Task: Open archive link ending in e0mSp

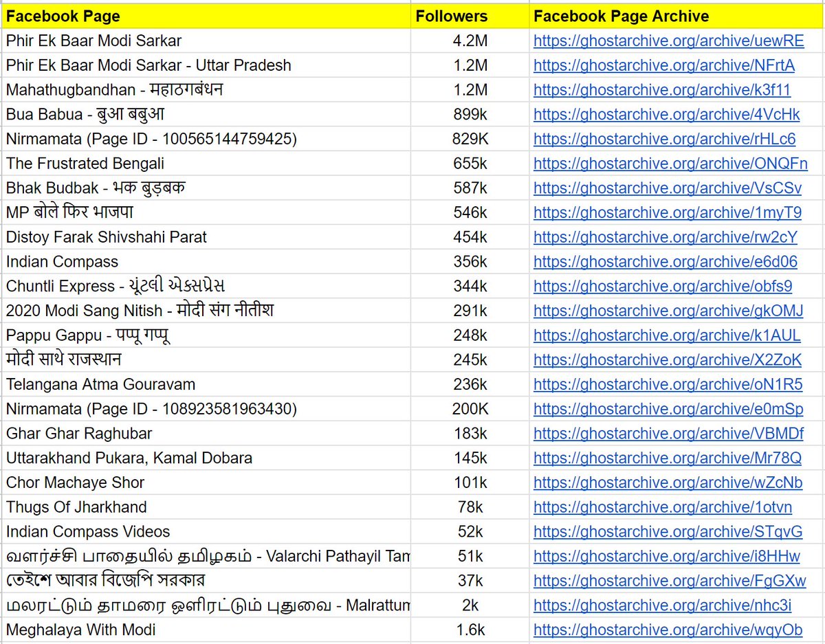Action: tap(668, 409)
